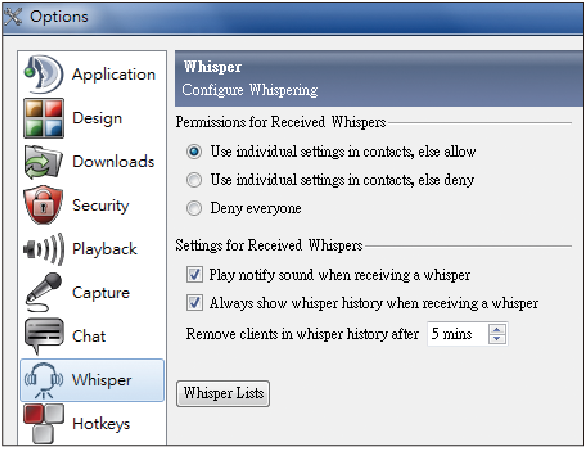Screen dimensions: 587x450
Task: Toggle play notify sound checkbox
Action: 194,274
